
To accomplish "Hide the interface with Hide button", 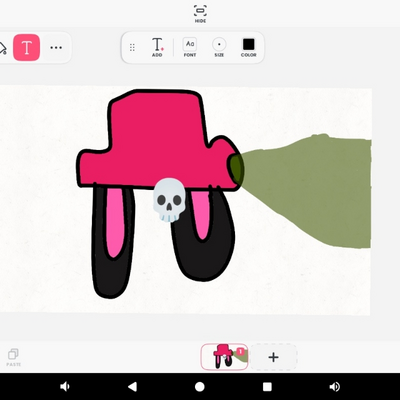I will click(200, 14).
